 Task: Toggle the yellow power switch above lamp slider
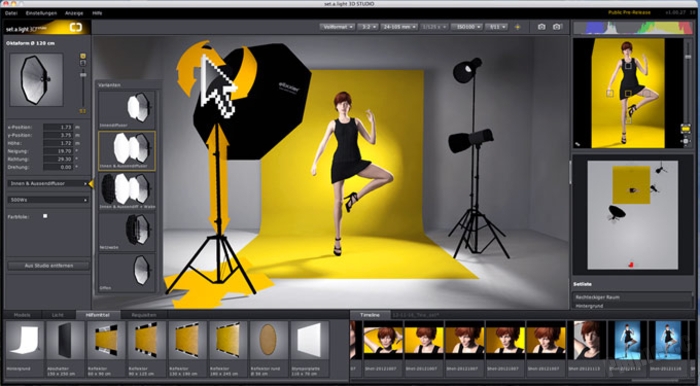[83, 56]
